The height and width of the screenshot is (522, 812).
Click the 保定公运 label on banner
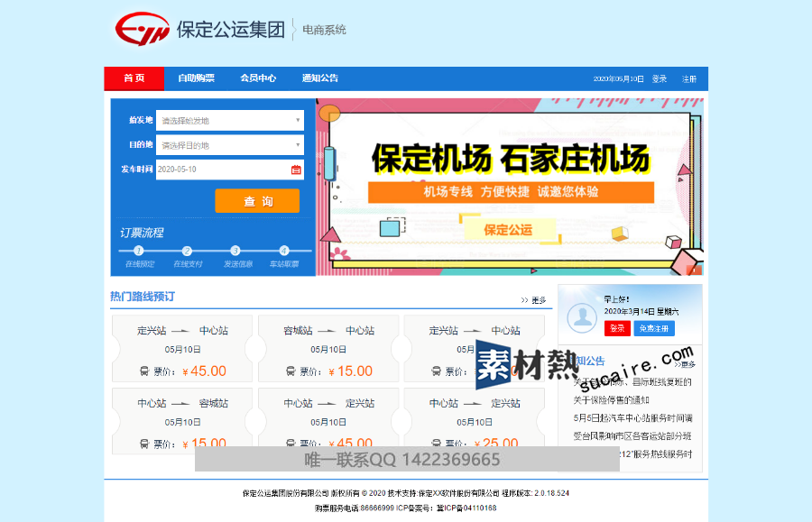click(x=508, y=230)
